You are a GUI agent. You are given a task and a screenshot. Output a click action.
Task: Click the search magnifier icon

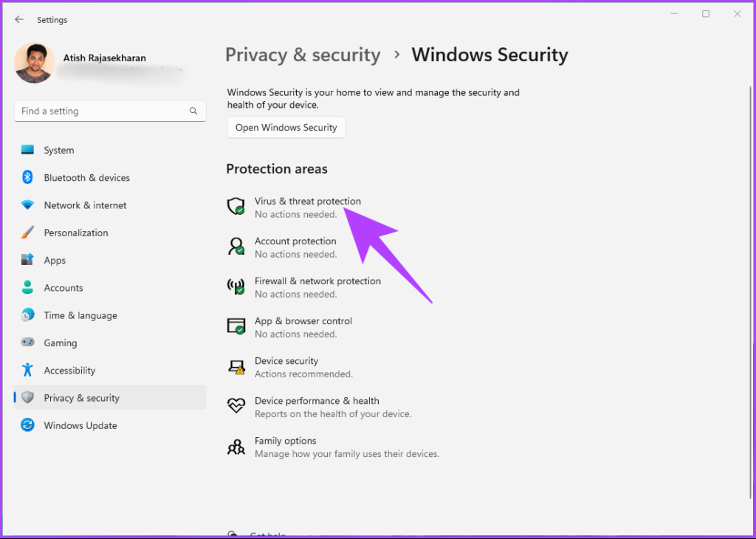pos(193,111)
